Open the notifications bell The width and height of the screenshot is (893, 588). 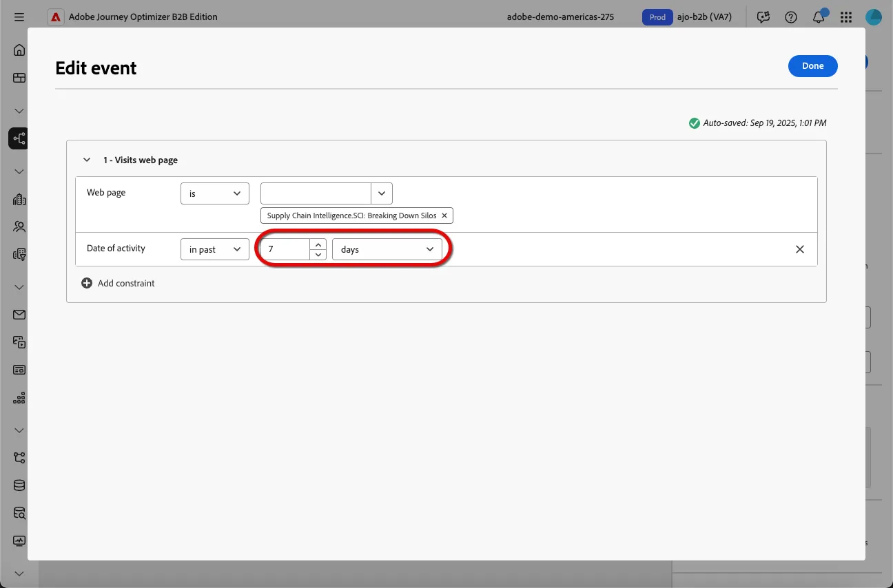pyautogui.click(x=819, y=17)
